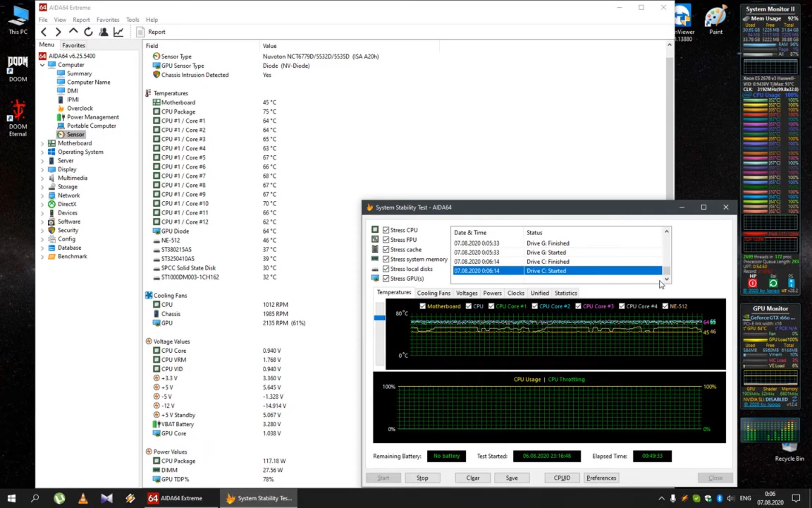
Task: Click the Clear button
Action: (x=473, y=478)
